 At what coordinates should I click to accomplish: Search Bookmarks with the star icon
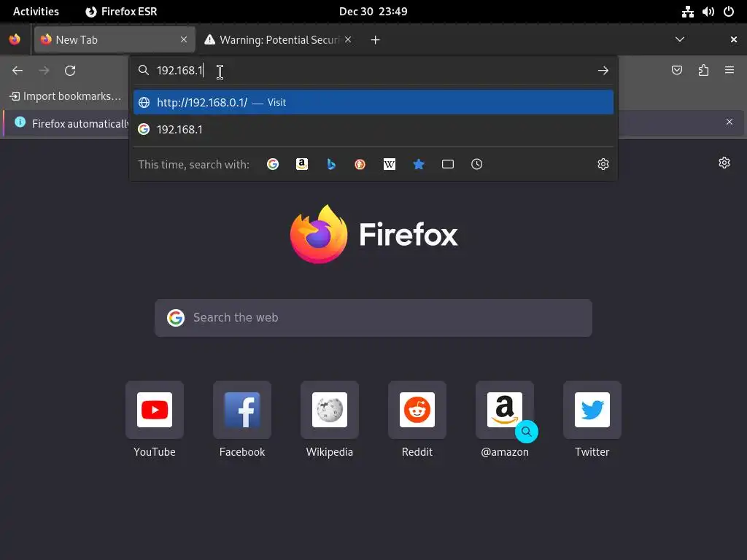click(418, 164)
